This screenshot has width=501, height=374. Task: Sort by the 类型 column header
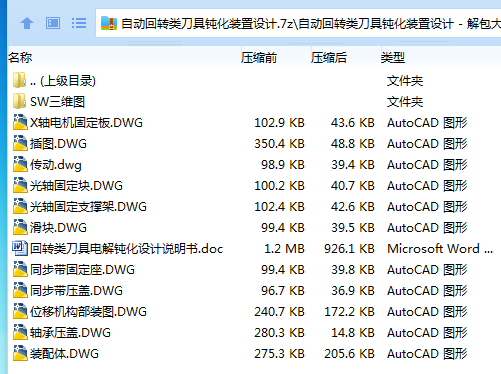[x=393, y=58]
